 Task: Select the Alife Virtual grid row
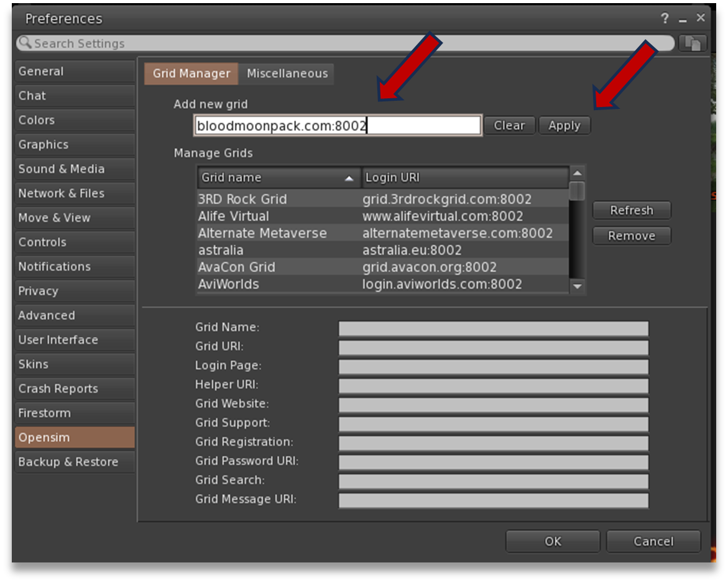382,217
